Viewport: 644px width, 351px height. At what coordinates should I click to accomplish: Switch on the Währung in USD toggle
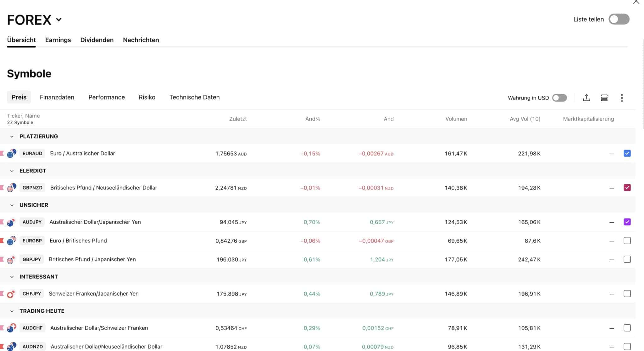click(559, 98)
